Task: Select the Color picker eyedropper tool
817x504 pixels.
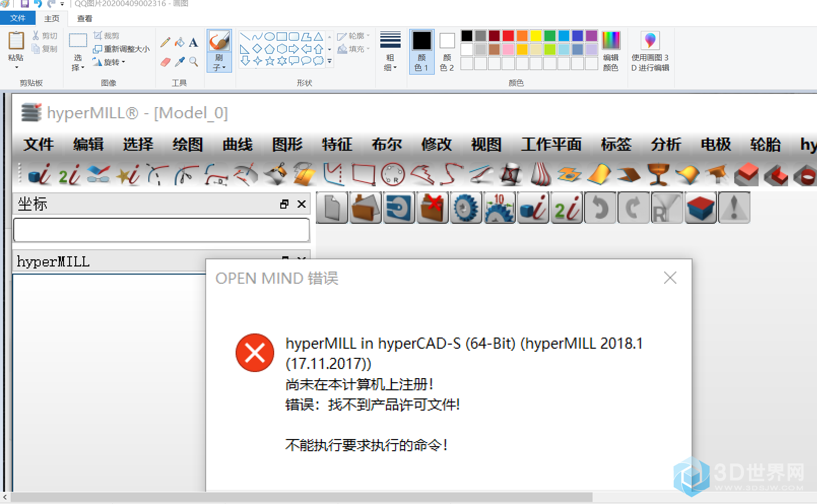Action: tap(179, 62)
